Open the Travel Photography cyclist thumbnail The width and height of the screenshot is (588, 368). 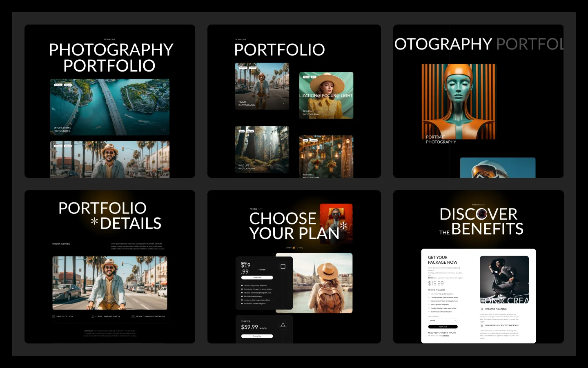pyautogui.click(x=262, y=86)
